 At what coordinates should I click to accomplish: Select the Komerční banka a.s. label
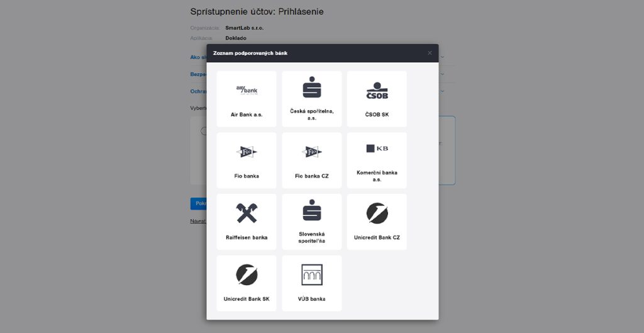pyautogui.click(x=377, y=176)
